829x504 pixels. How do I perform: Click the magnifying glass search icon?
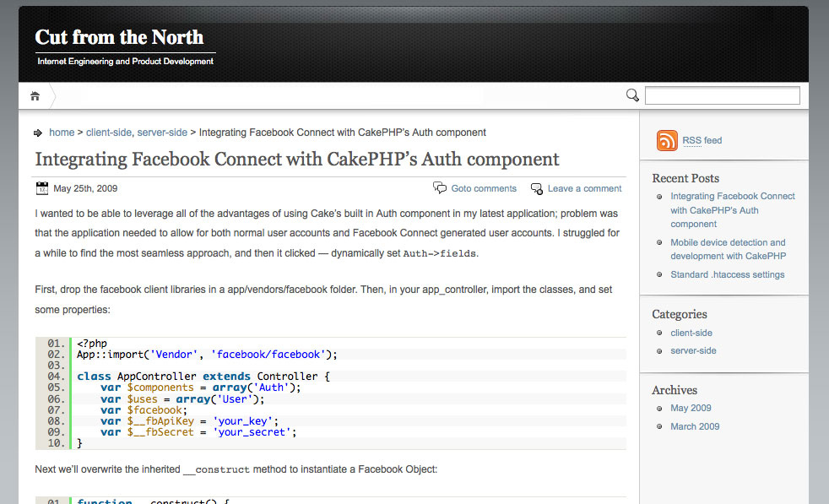click(632, 95)
